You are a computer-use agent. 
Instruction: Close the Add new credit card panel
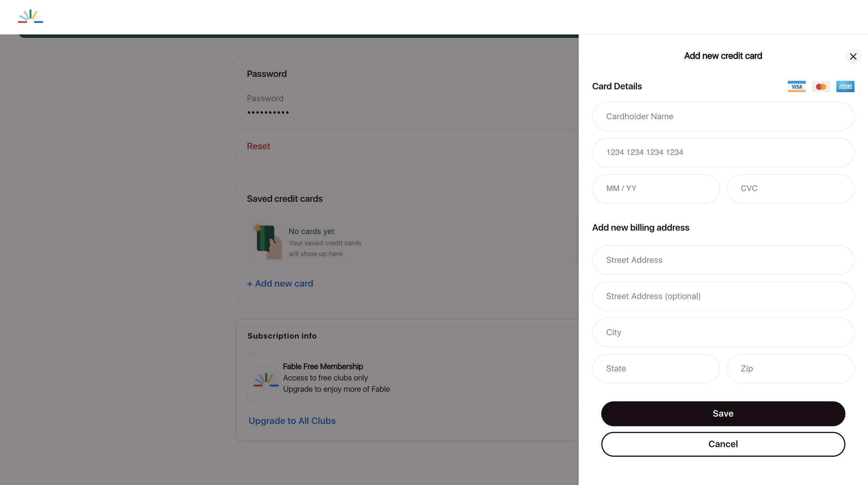(853, 56)
